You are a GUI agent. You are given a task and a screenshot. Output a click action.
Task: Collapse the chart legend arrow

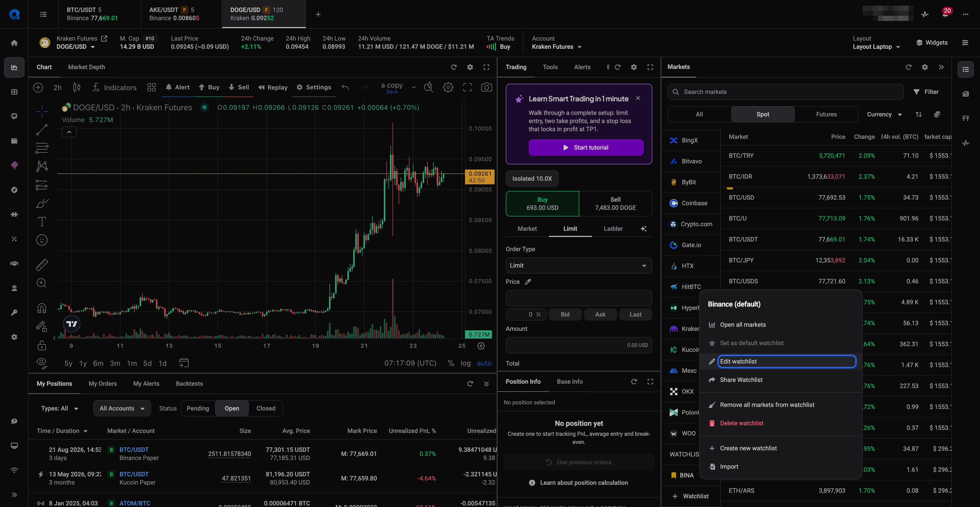coord(69,132)
